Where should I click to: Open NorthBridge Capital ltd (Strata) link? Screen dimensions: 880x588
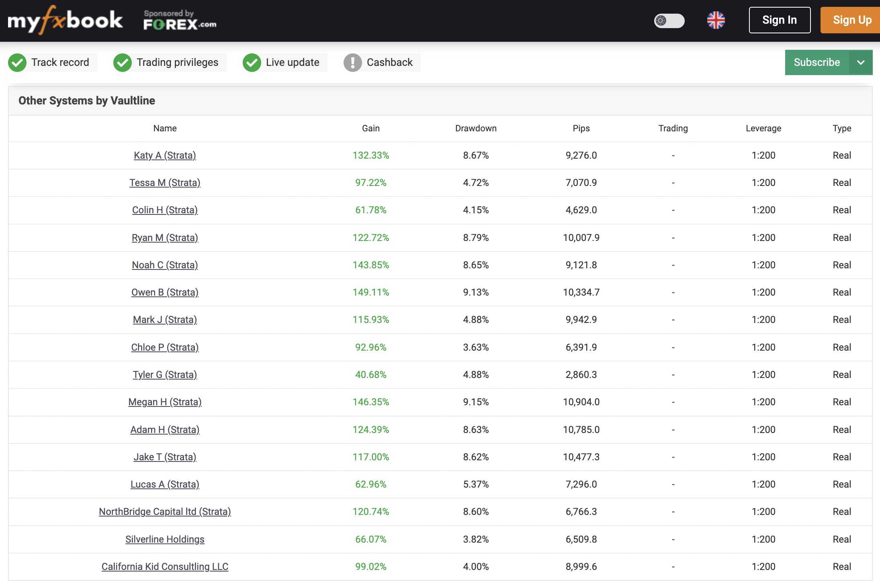[x=165, y=512]
